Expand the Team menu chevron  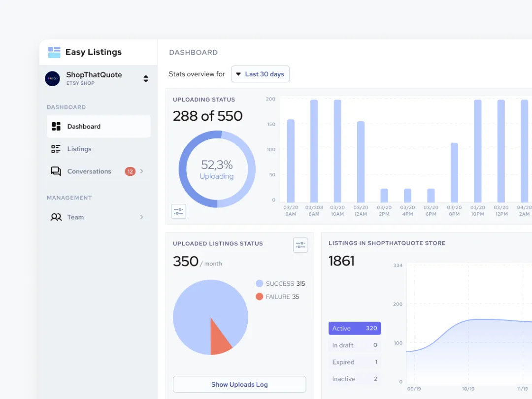[x=142, y=217]
